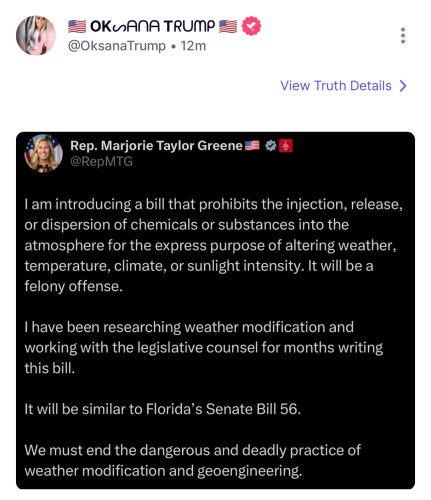Click the Oksana Trump display name

tap(152, 26)
